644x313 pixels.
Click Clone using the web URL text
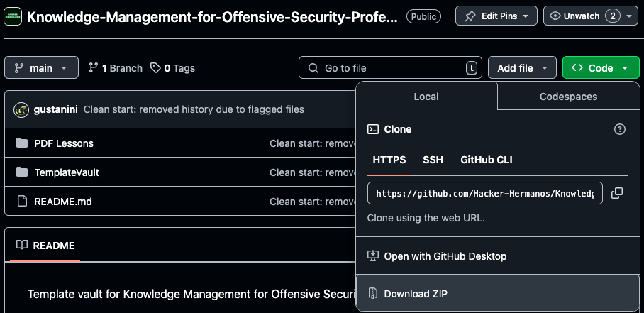[426, 218]
